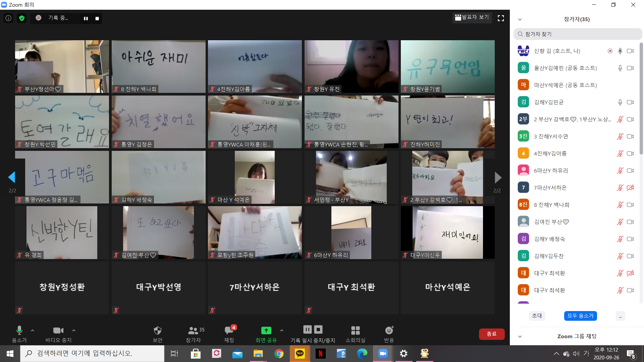Enter fullscreen mode icon
Viewport: 644px width, 362px height.
pos(501,18)
